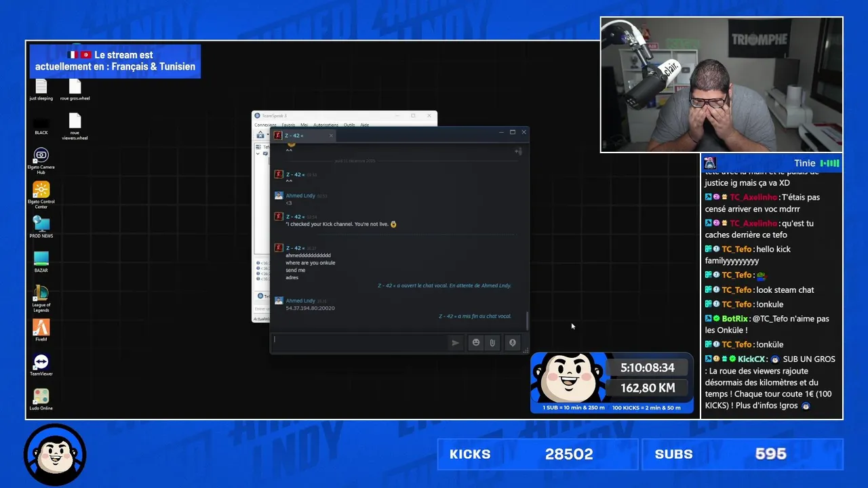The width and height of the screenshot is (868, 488).
Task: Click the 'send me' chat line
Action: click(296, 270)
